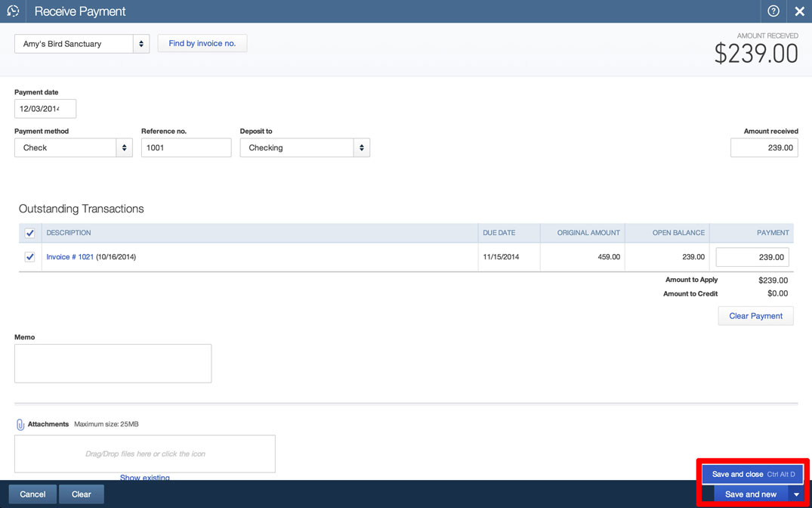Click the Outstanding Transactions heading

tap(82, 209)
